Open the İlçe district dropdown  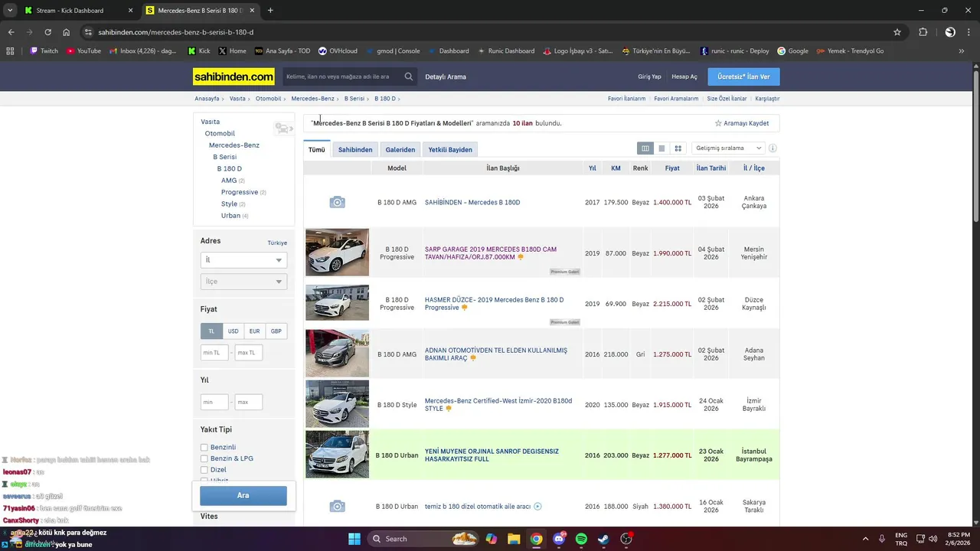pyautogui.click(x=243, y=282)
